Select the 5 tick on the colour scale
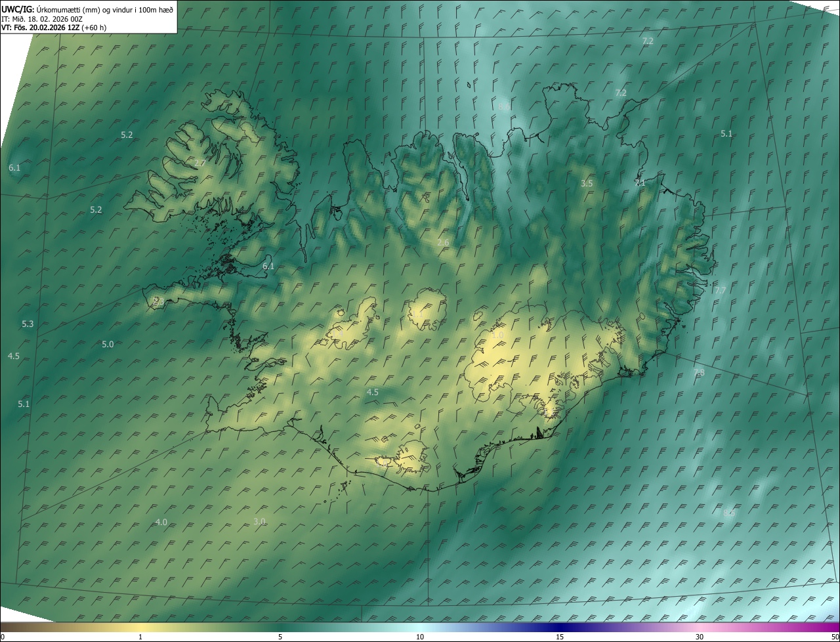The image size is (840, 642). [280, 637]
